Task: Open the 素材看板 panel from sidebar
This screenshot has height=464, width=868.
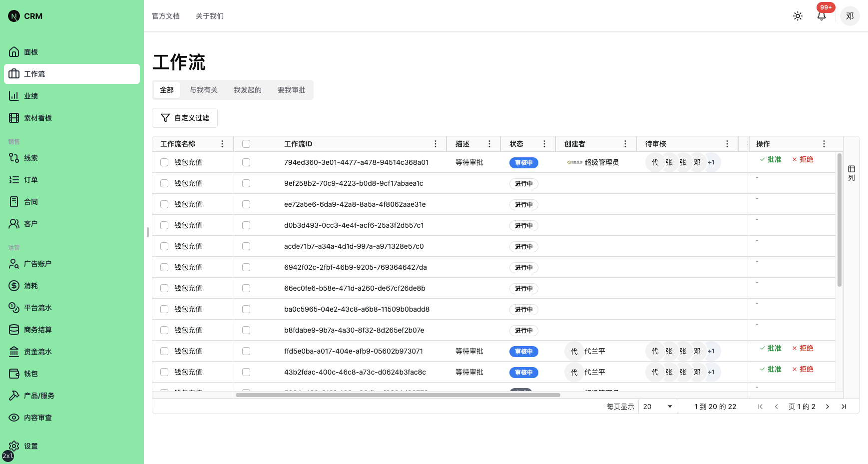Action: coord(38,117)
